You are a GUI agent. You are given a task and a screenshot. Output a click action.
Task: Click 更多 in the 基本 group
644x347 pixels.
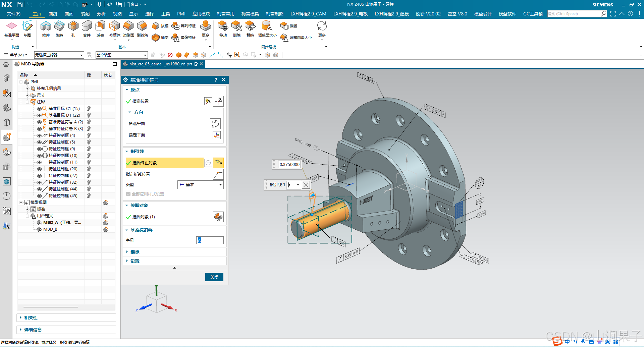click(206, 30)
